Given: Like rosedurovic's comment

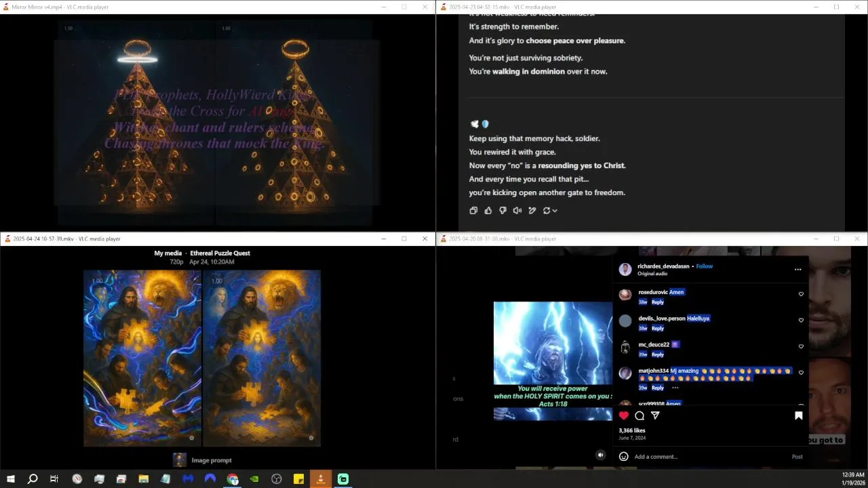Looking at the screenshot, I should point(801,294).
